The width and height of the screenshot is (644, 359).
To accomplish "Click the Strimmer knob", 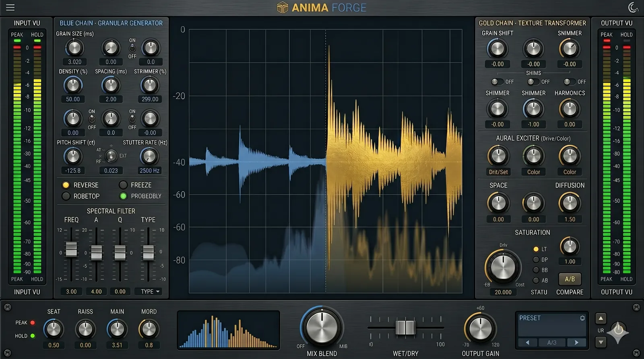I will (150, 85).
